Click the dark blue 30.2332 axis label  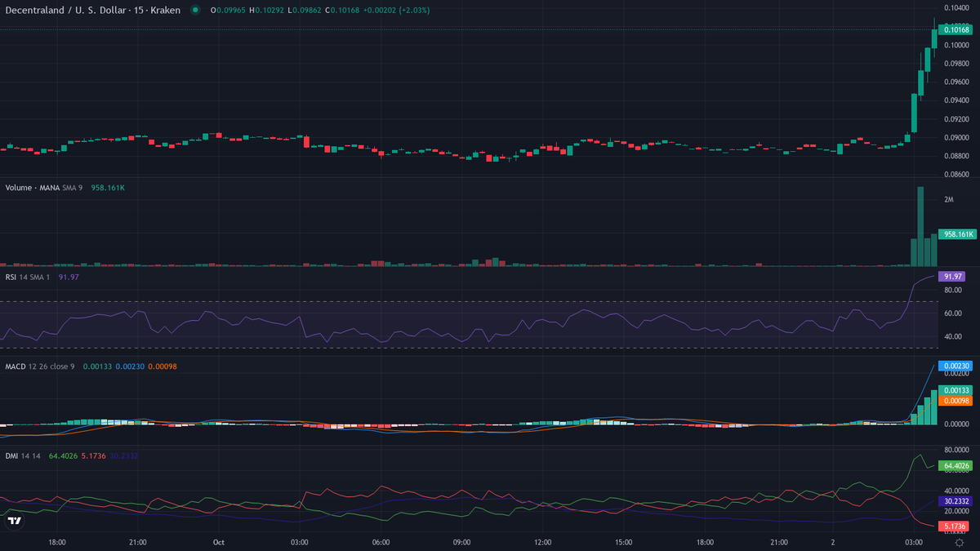tap(956, 501)
